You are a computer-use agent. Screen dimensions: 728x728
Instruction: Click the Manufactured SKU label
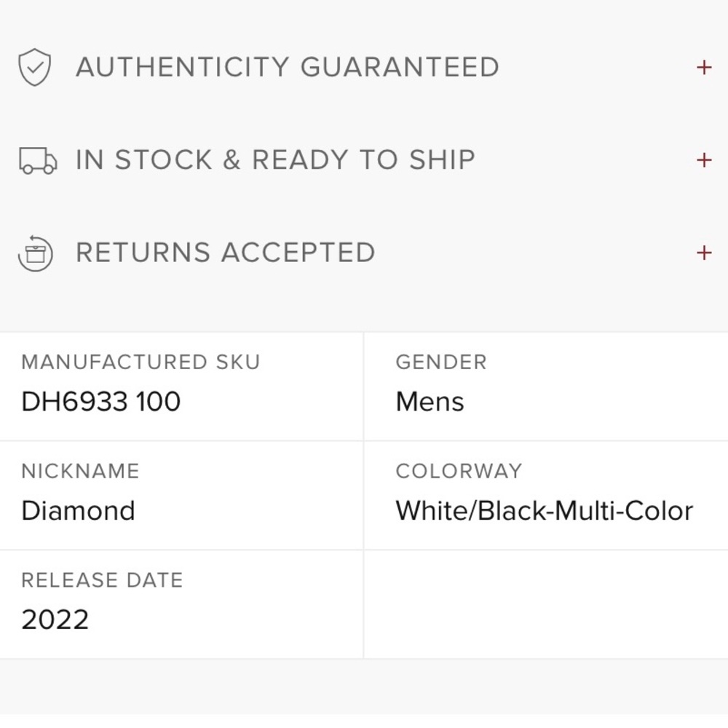[141, 362]
